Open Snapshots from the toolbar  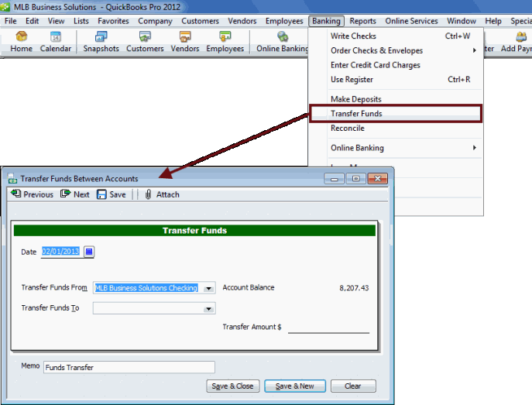[x=101, y=41]
